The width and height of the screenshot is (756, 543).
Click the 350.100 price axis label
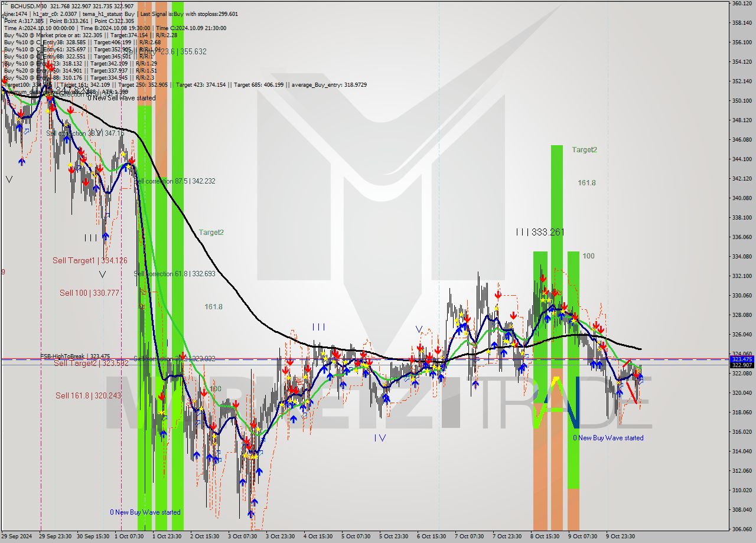(x=742, y=101)
